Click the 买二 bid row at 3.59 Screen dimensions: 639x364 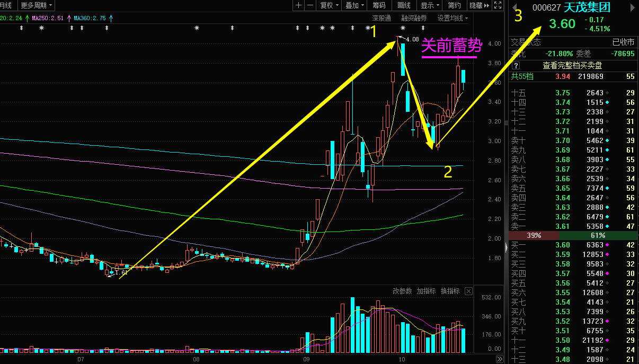(572, 254)
